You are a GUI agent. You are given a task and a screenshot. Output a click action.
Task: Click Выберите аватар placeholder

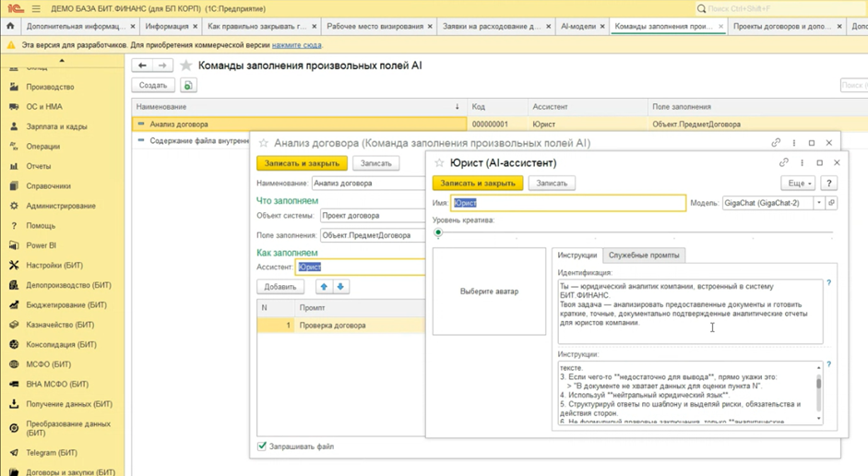click(490, 292)
